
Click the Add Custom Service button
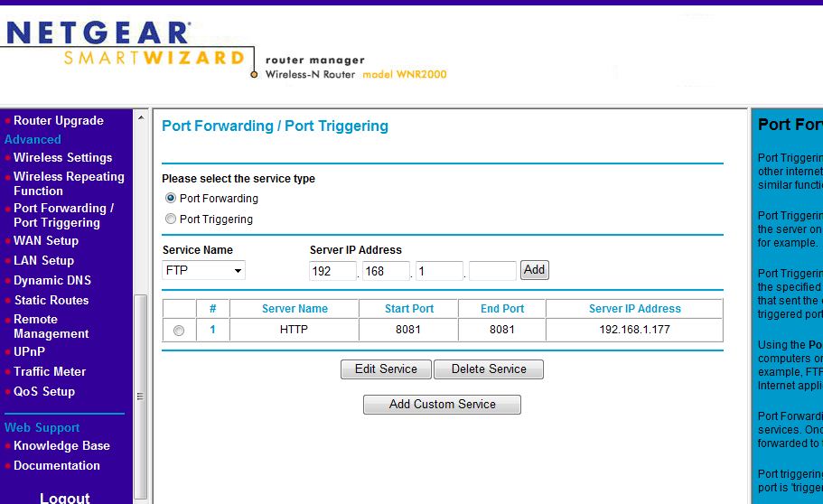click(x=442, y=405)
